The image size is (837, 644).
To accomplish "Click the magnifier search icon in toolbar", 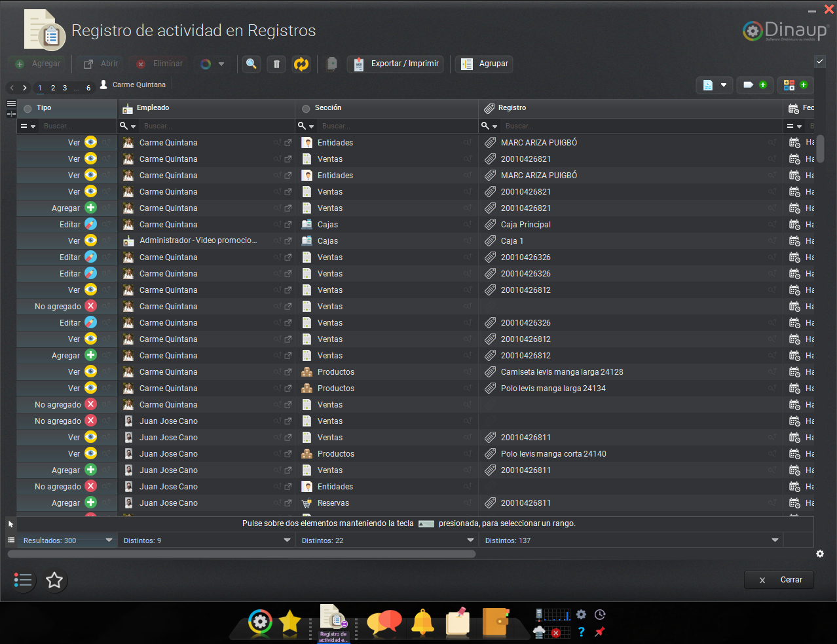I will (x=251, y=64).
